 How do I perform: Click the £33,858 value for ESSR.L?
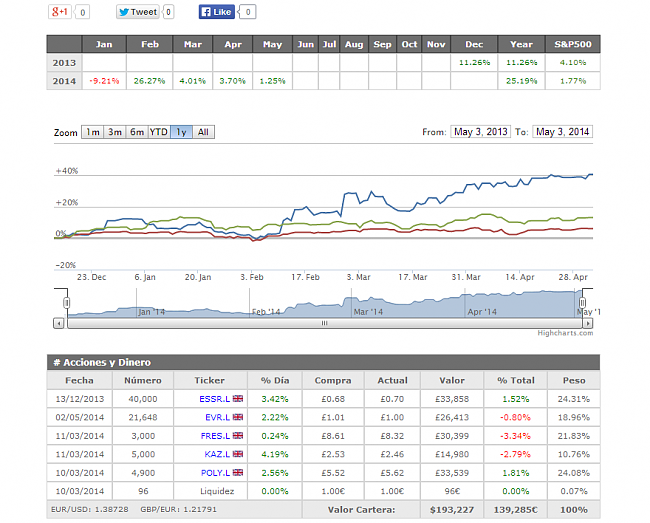tap(452, 399)
